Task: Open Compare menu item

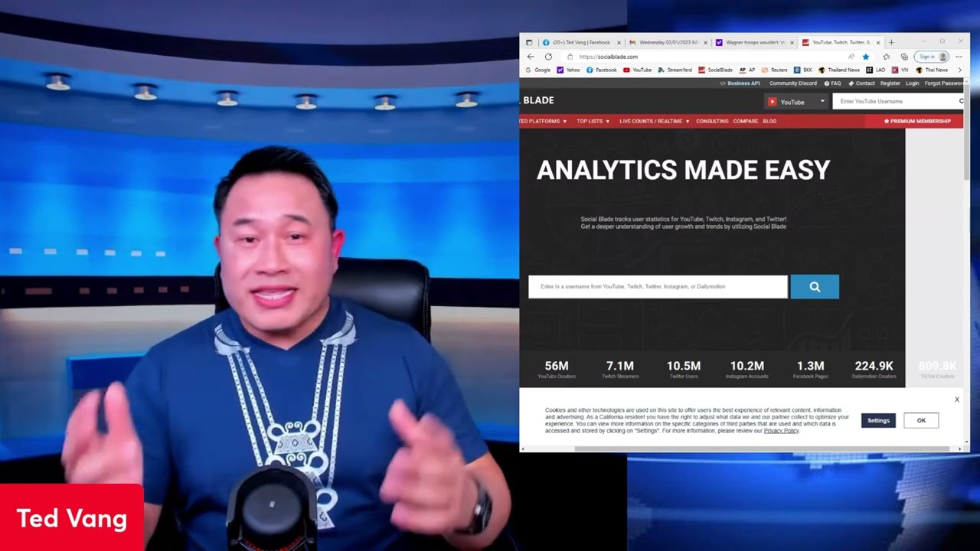Action: coord(746,121)
